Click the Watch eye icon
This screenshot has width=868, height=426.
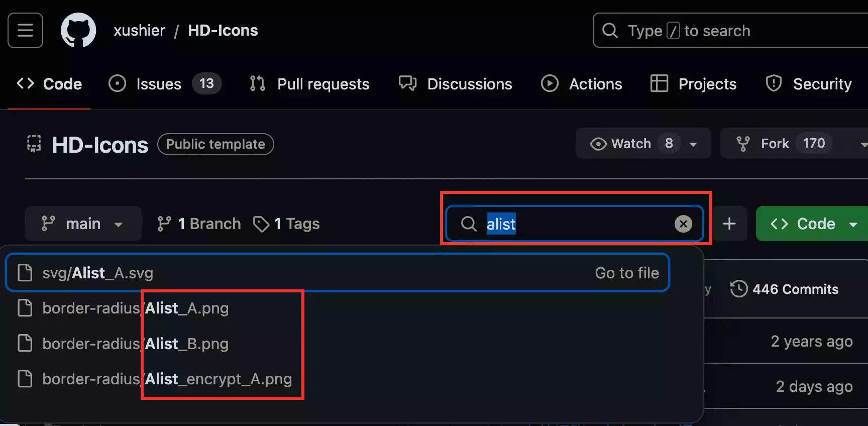pyautogui.click(x=598, y=144)
